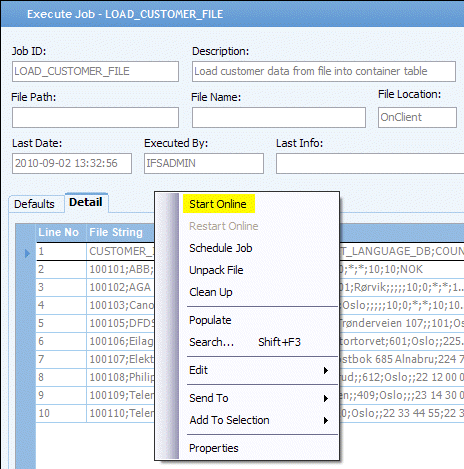The image size is (464, 469).
Task: Click the File Location OnClient field
Action: 417,117
